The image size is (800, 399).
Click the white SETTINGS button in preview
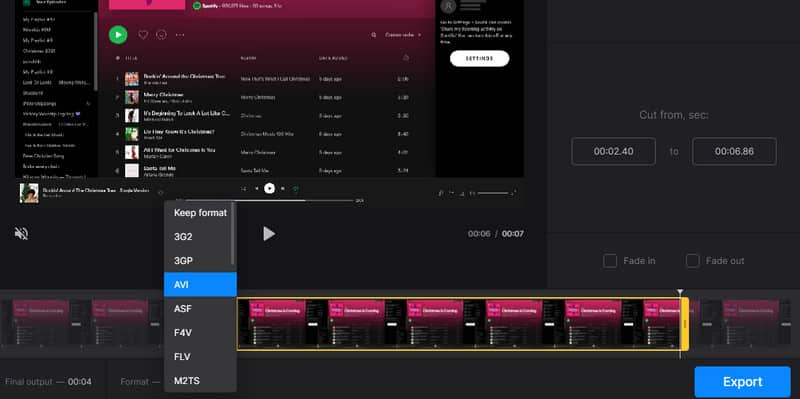tap(480, 59)
